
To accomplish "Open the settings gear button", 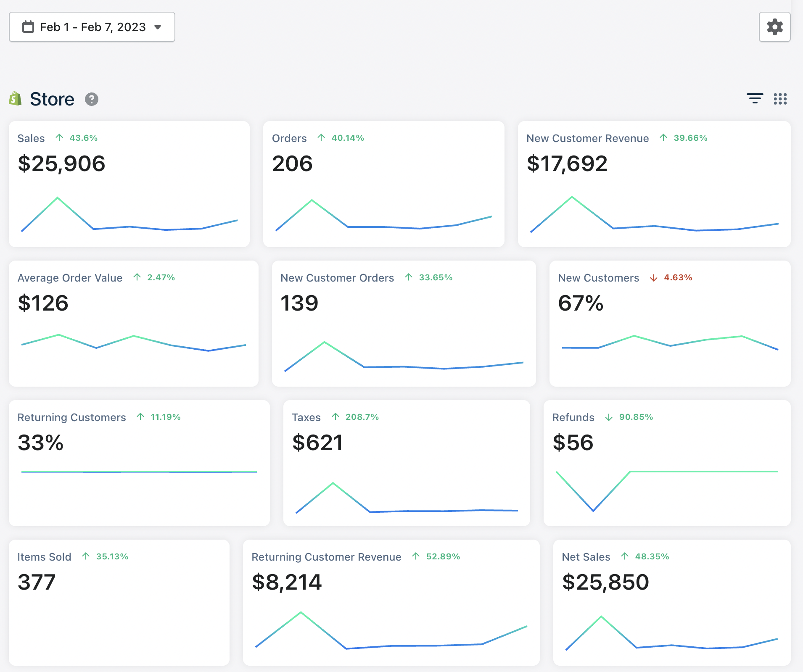I will [x=774, y=27].
